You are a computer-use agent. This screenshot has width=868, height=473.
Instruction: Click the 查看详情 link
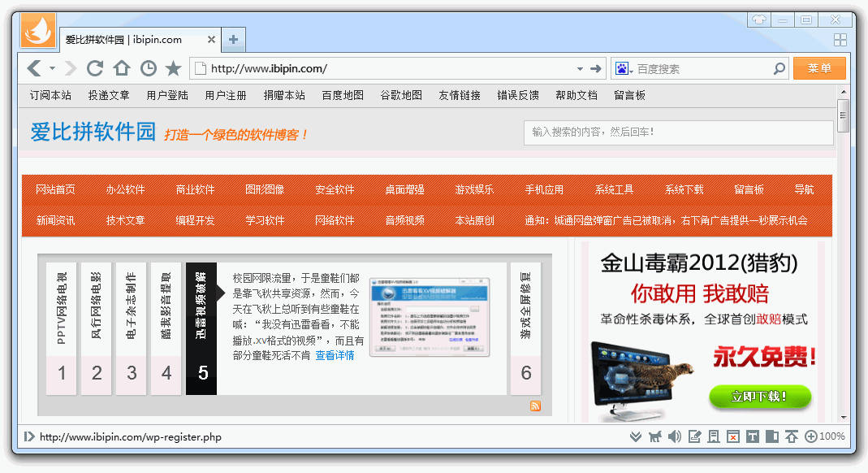[x=335, y=356]
